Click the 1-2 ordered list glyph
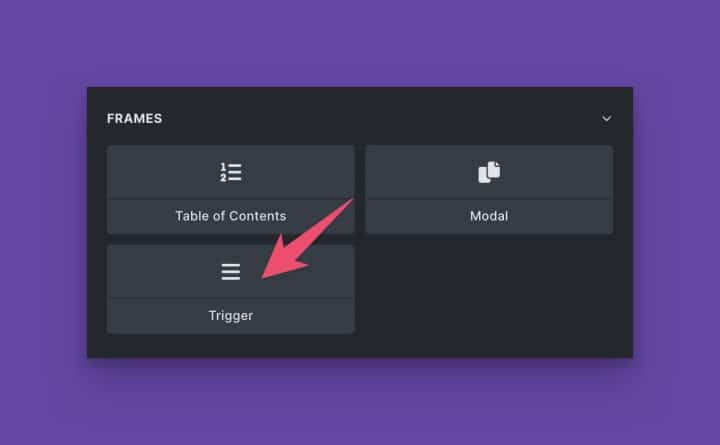Screen dimensions: 720x445 tap(231, 172)
